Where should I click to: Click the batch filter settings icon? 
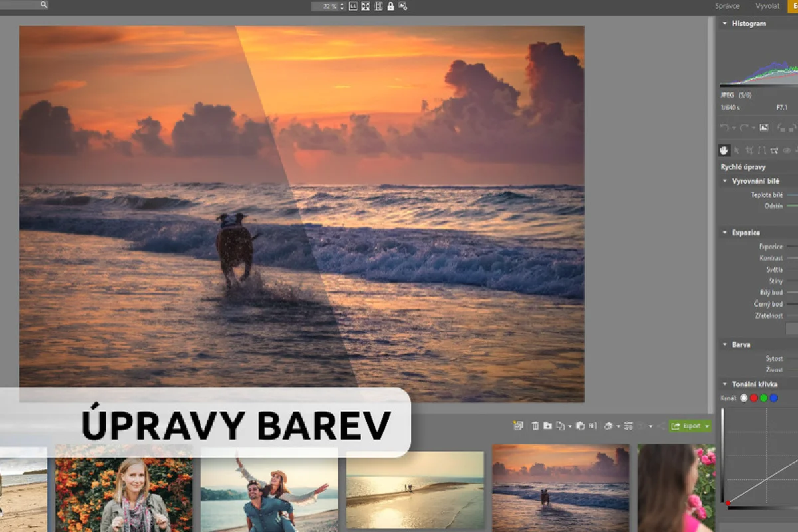point(628,426)
